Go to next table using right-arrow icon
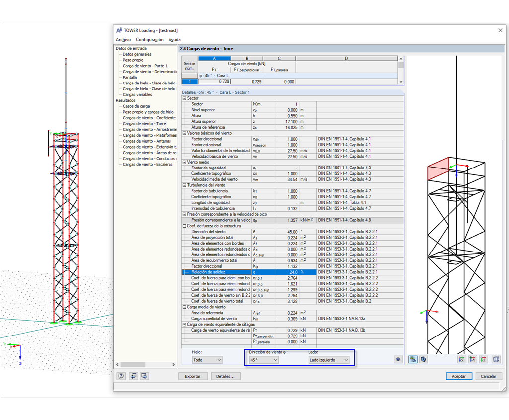The image size is (509, 420). (x=144, y=376)
